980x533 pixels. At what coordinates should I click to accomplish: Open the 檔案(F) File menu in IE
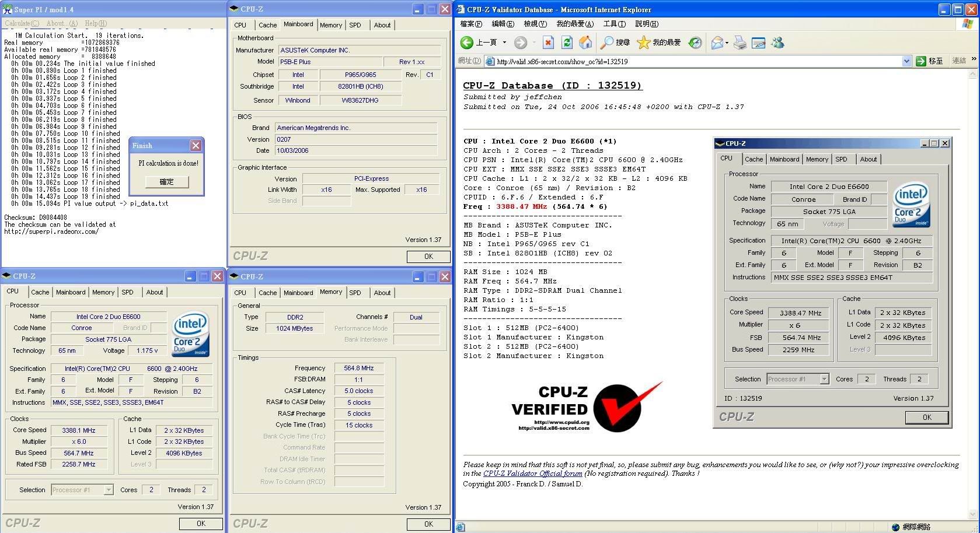(x=471, y=24)
